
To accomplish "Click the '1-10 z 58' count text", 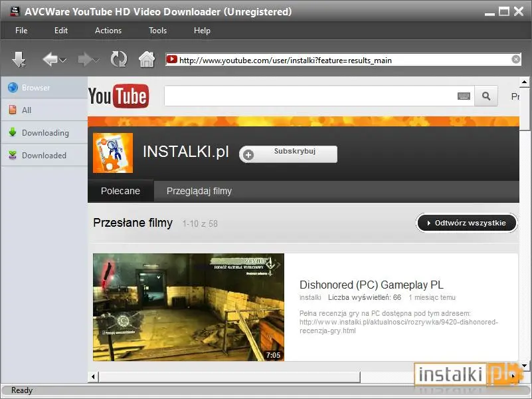I will (x=200, y=224).
